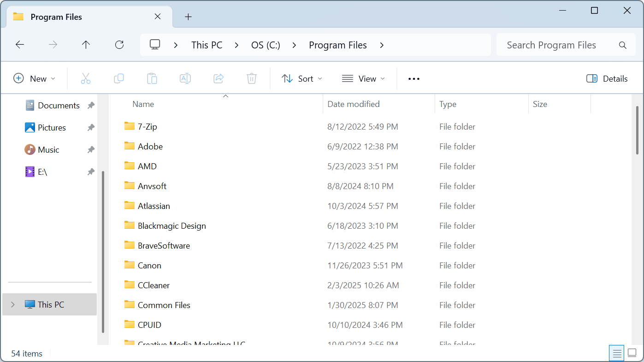Open Documents in the sidebar

click(52, 106)
